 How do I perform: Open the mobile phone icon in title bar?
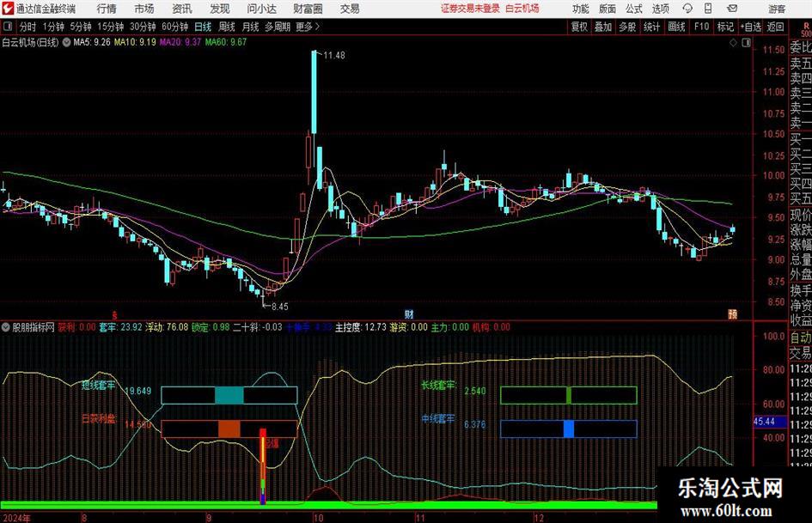[708, 9]
